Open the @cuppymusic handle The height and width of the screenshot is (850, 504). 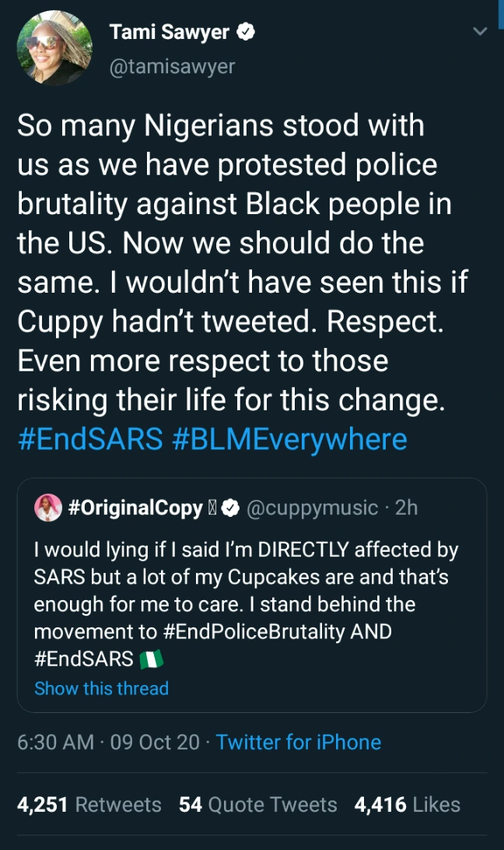[315, 508]
